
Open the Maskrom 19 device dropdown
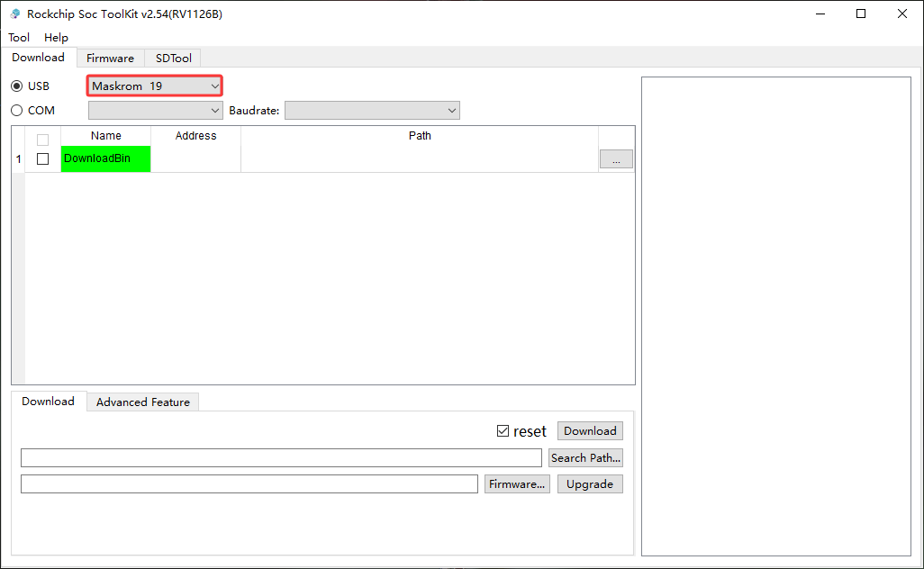point(154,86)
